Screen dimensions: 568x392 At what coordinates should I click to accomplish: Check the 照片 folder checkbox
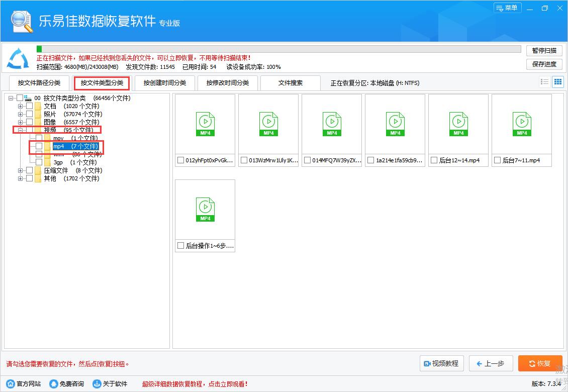(29, 114)
